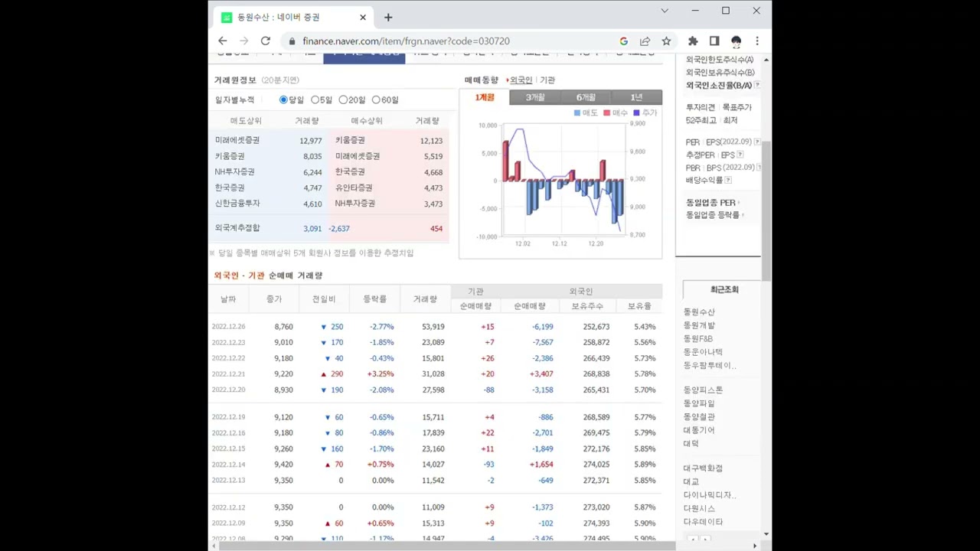Switch chart to 6개월 tab
The height and width of the screenshot is (551, 980).
(x=586, y=97)
